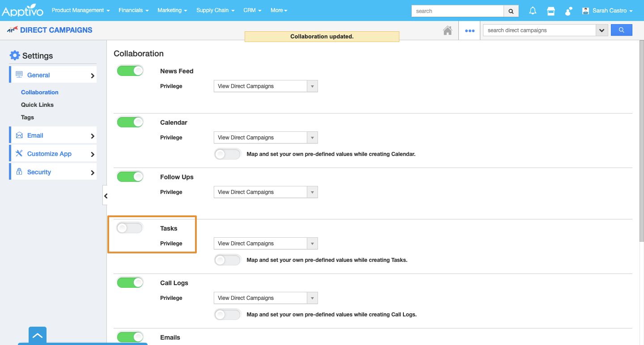Viewport: 644px width, 345px height.
Task: Collapse the settings sidebar arrow
Action: point(105,195)
